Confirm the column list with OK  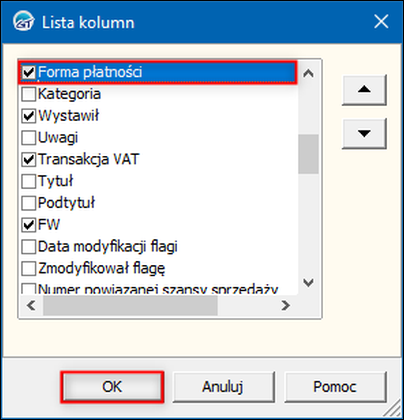click(x=112, y=387)
